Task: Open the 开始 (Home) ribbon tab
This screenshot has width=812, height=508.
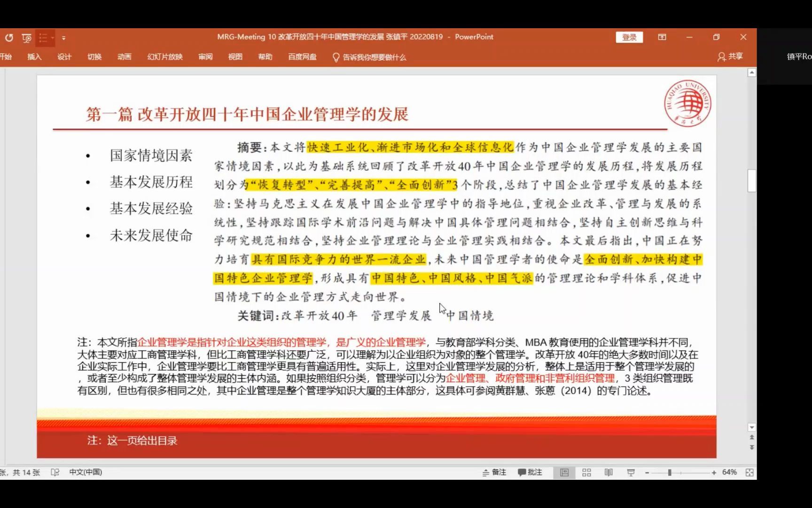Action: [6, 57]
